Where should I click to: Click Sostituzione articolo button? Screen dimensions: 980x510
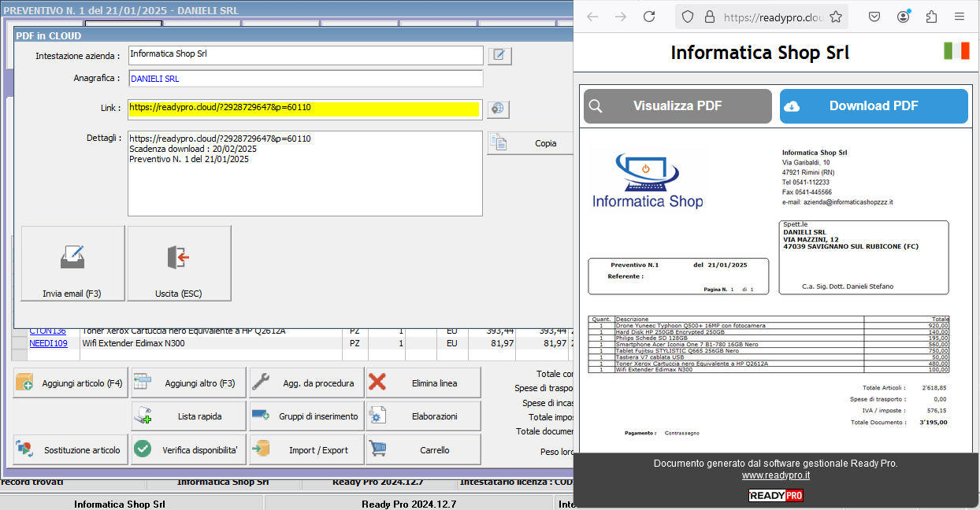pos(71,450)
